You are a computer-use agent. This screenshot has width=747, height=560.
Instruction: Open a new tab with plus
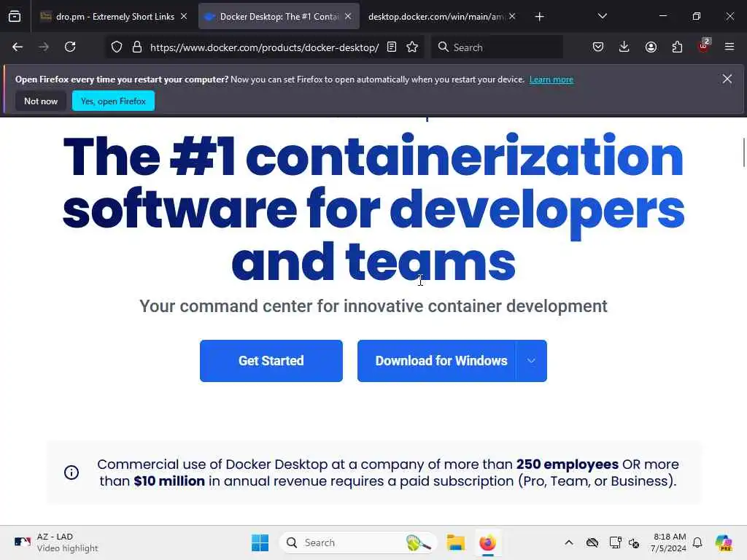click(x=539, y=17)
